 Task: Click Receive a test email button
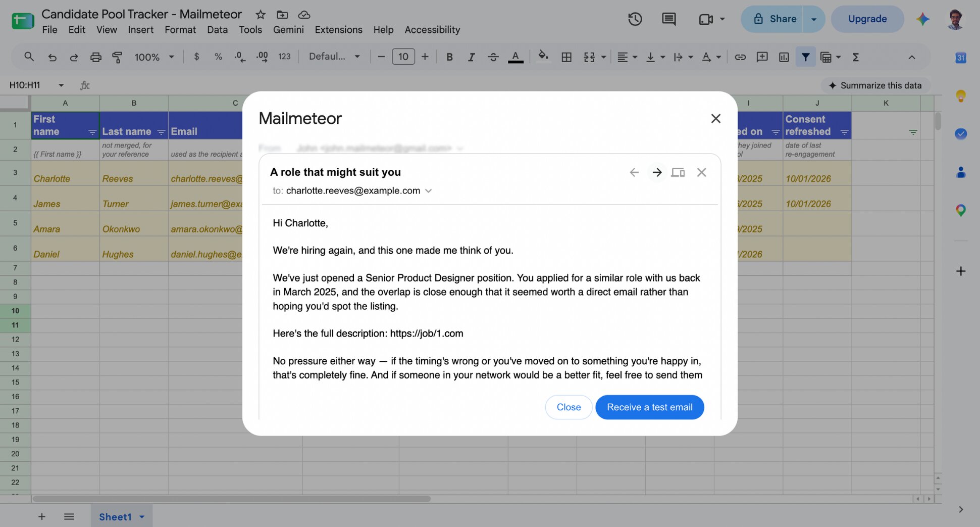point(649,407)
